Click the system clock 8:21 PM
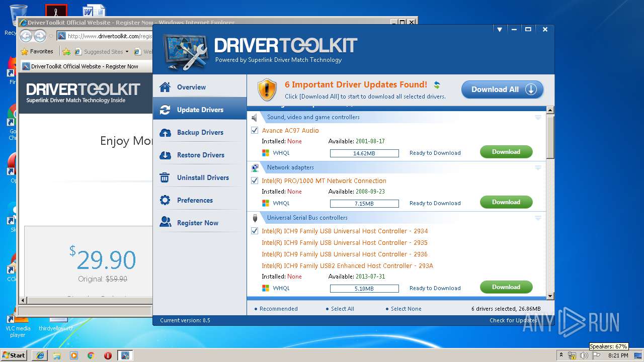The image size is (644, 362). [x=618, y=355]
